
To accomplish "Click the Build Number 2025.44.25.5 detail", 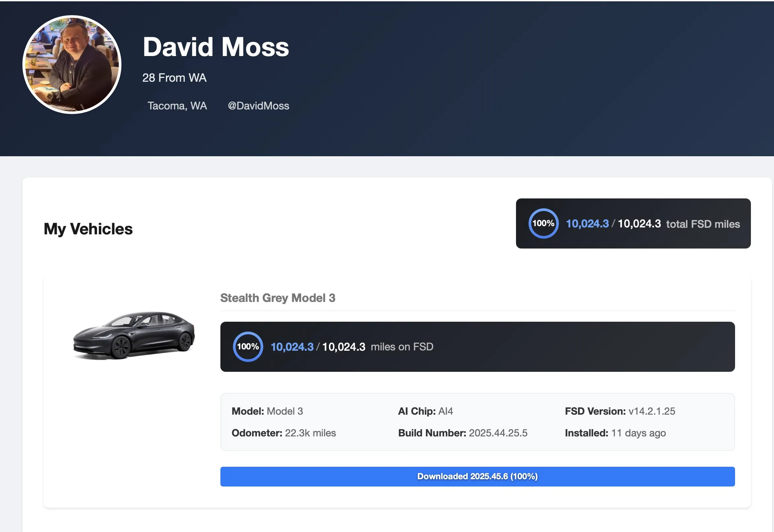I will tap(463, 433).
